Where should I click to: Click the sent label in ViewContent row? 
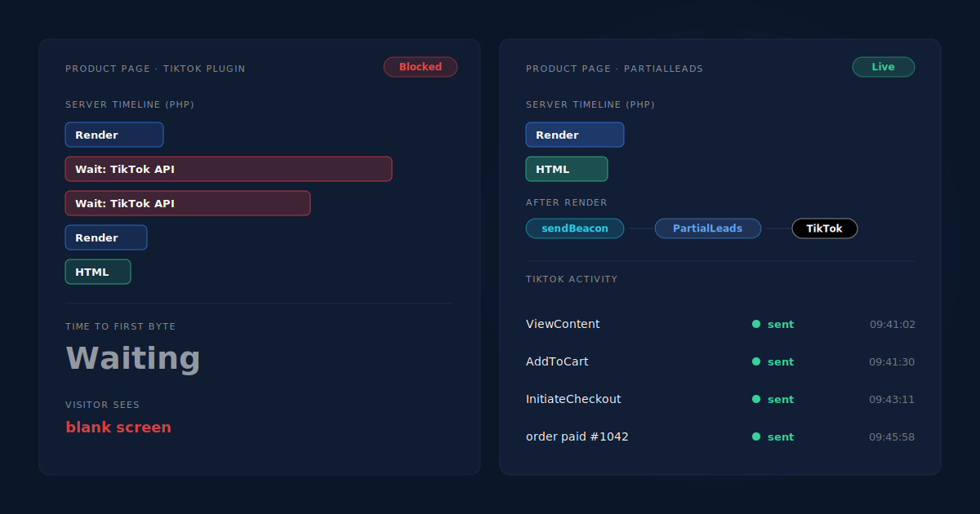781,324
